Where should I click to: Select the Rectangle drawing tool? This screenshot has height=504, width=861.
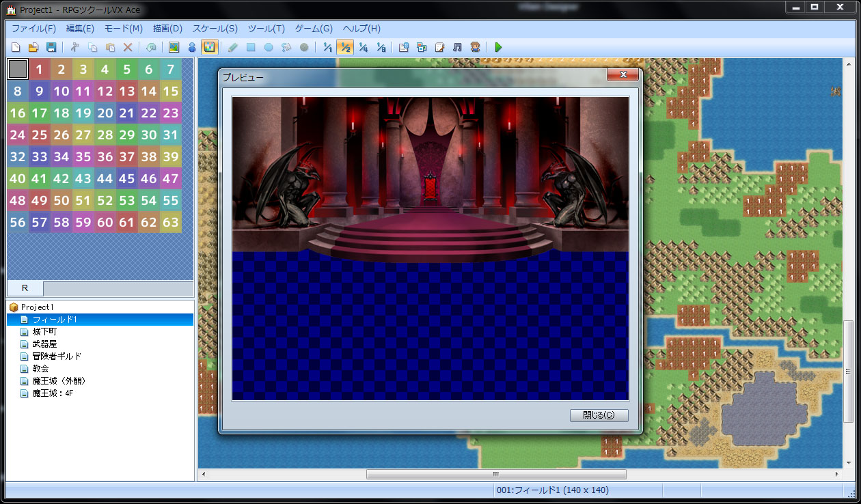[251, 48]
